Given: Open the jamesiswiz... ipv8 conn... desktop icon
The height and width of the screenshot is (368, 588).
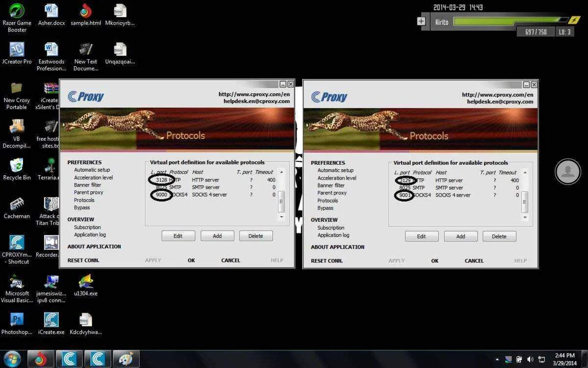Looking at the screenshot, I should (x=51, y=289).
